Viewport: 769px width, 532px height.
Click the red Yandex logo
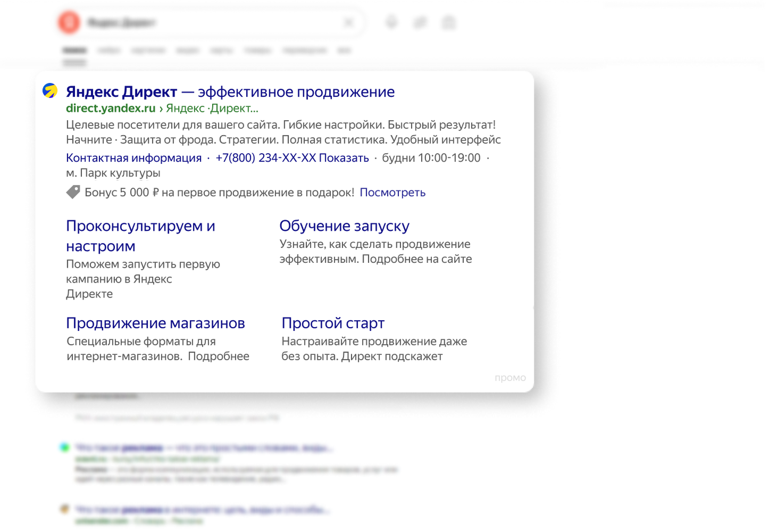[69, 22]
